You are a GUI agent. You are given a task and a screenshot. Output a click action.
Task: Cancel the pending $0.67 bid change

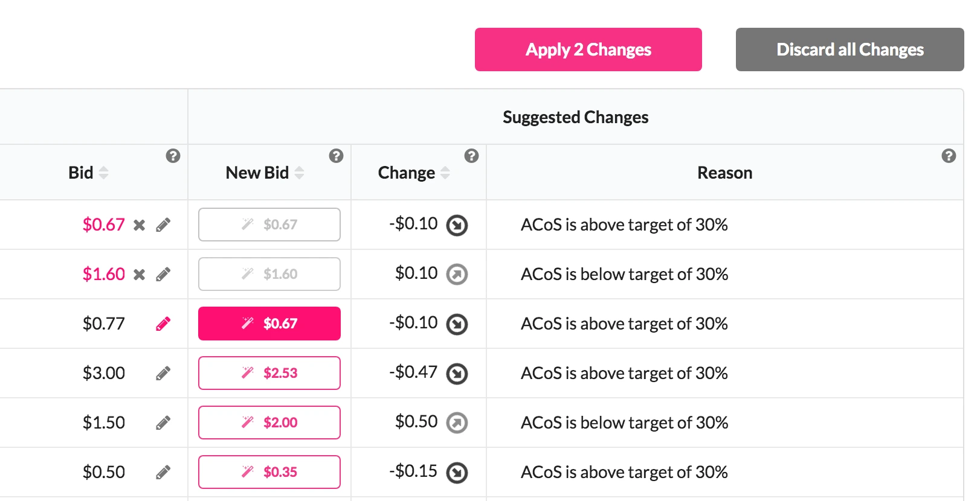pyautogui.click(x=140, y=225)
